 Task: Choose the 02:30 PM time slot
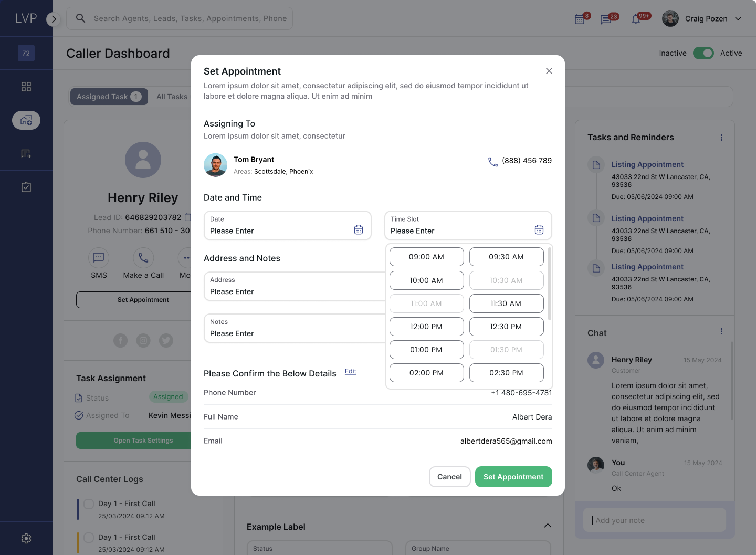coord(507,373)
